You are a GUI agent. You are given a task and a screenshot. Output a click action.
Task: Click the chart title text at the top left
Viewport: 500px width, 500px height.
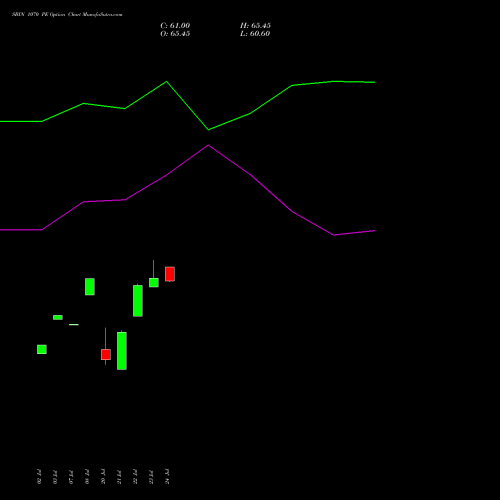point(67,15)
